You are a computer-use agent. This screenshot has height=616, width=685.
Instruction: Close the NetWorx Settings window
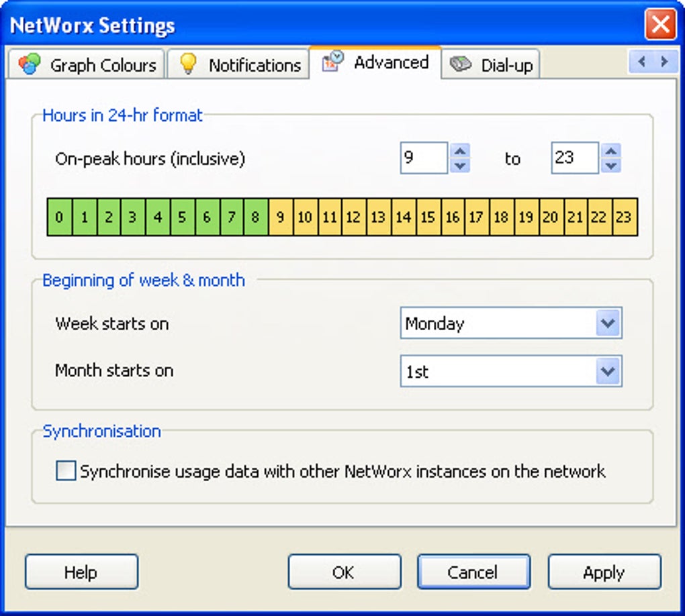(660, 24)
